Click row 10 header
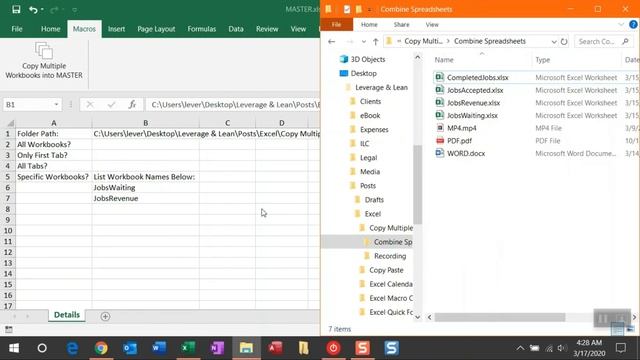640x360 pixels. [8, 231]
